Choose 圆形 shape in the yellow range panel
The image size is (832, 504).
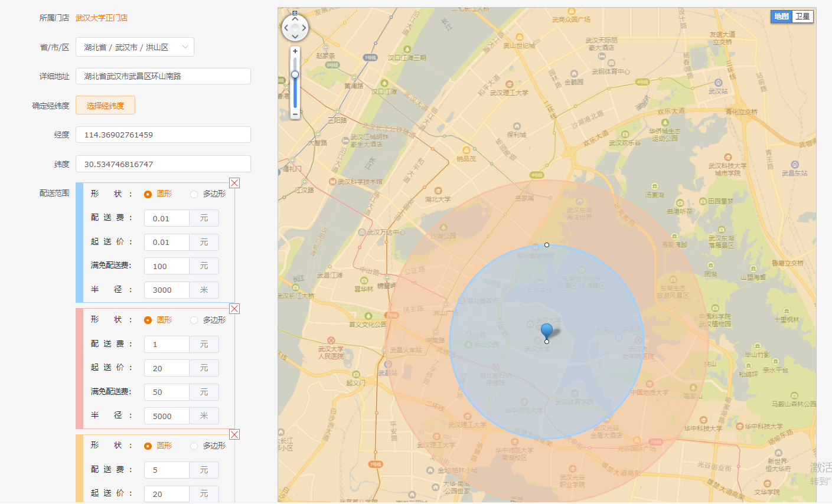point(148,446)
